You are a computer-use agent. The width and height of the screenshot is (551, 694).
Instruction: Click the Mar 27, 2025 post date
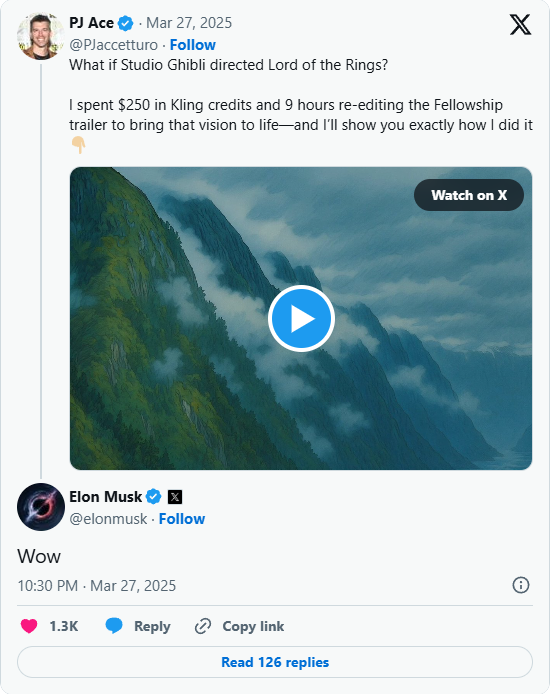point(189,23)
